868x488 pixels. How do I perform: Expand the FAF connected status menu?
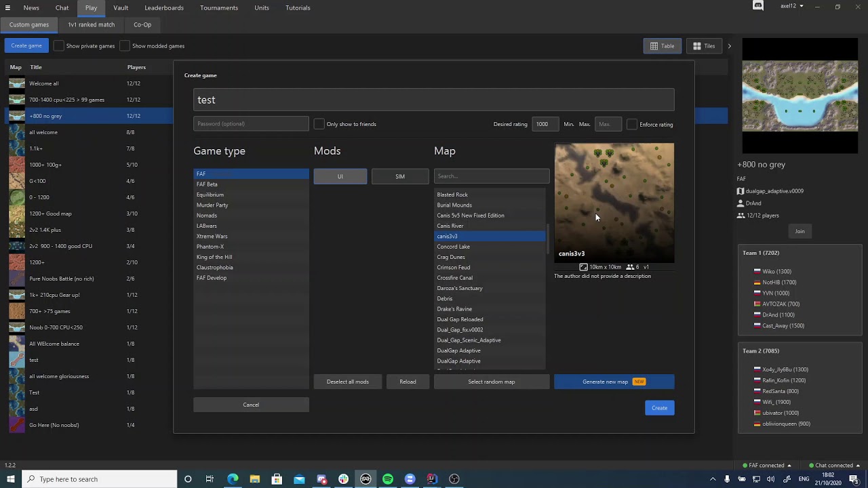[x=767, y=466]
